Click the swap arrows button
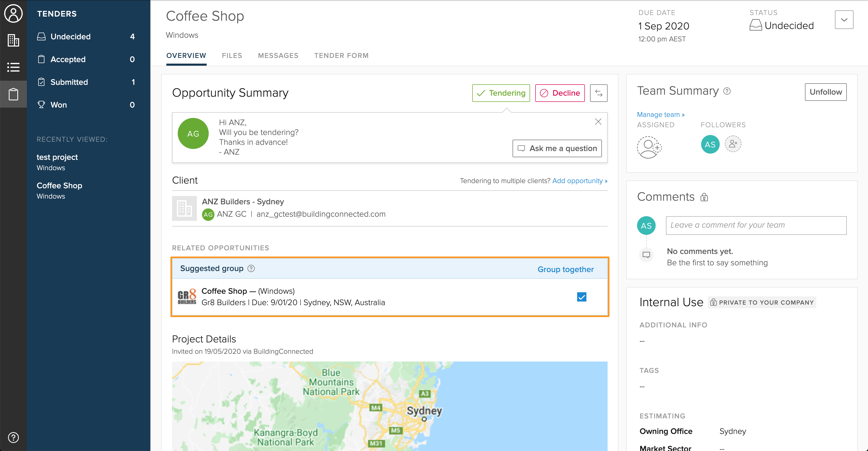This screenshot has height=451, width=868. click(599, 93)
